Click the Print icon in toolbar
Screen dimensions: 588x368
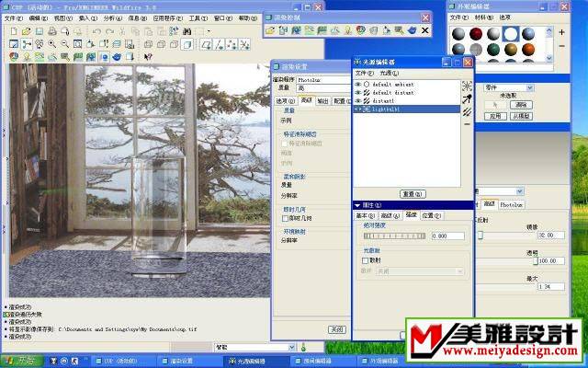point(50,31)
